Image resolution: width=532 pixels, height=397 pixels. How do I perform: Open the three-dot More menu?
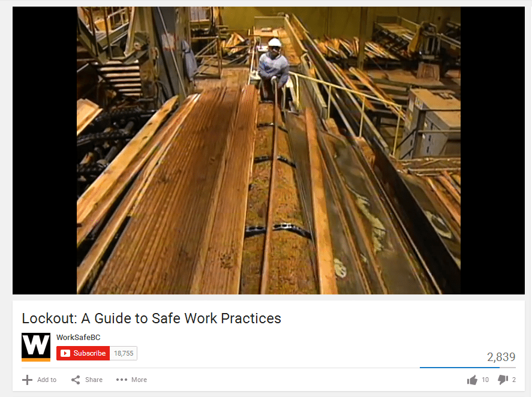pyautogui.click(x=122, y=380)
